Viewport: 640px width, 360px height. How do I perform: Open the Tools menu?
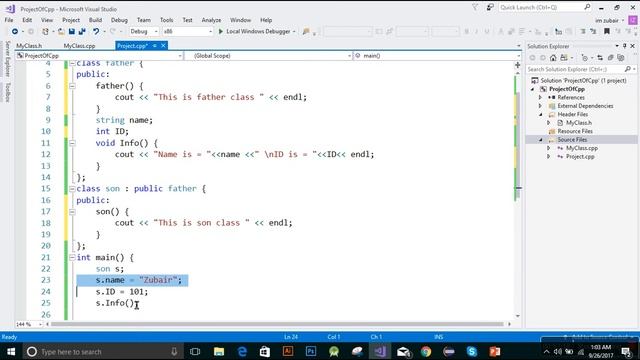coord(167,20)
